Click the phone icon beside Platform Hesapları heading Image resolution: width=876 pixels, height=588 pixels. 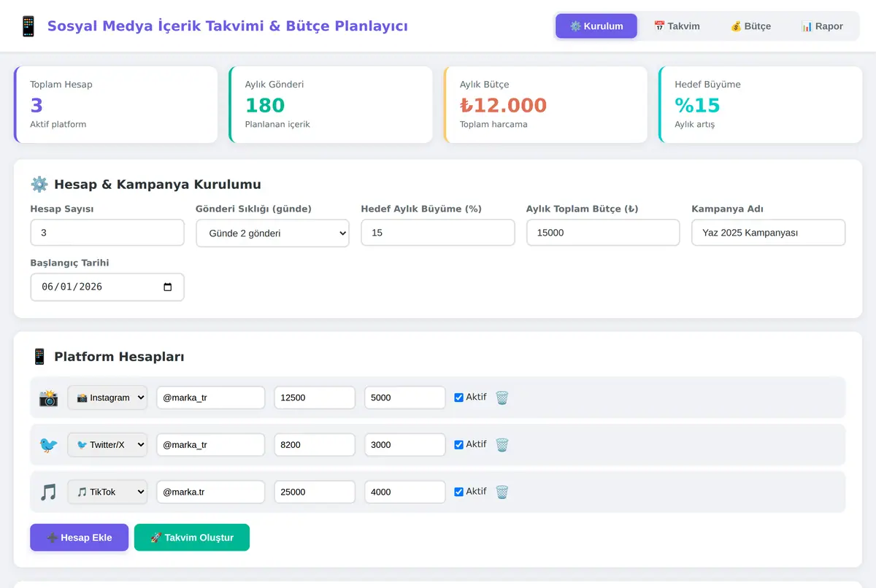tap(39, 357)
